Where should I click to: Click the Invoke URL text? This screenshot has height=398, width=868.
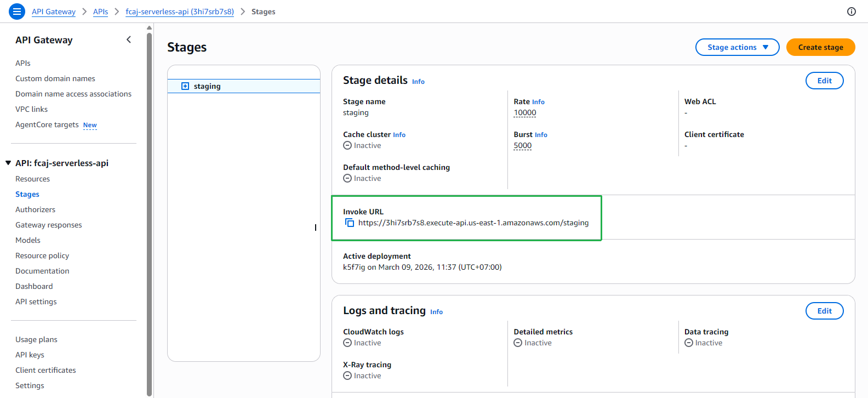click(x=473, y=223)
